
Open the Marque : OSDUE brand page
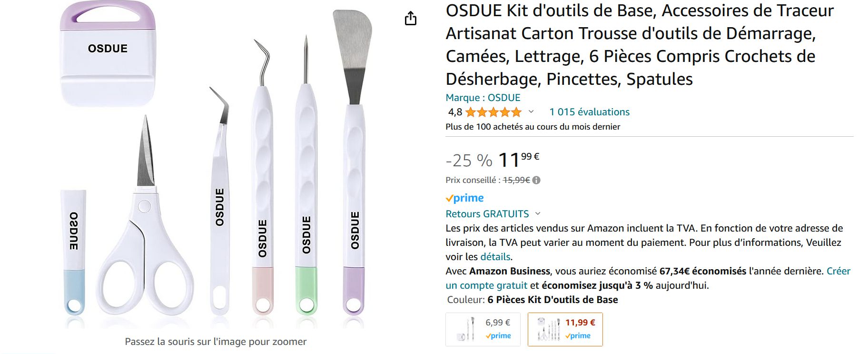pyautogui.click(x=483, y=98)
